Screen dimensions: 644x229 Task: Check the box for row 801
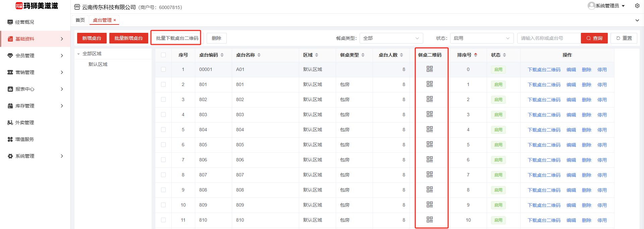click(163, 84)
